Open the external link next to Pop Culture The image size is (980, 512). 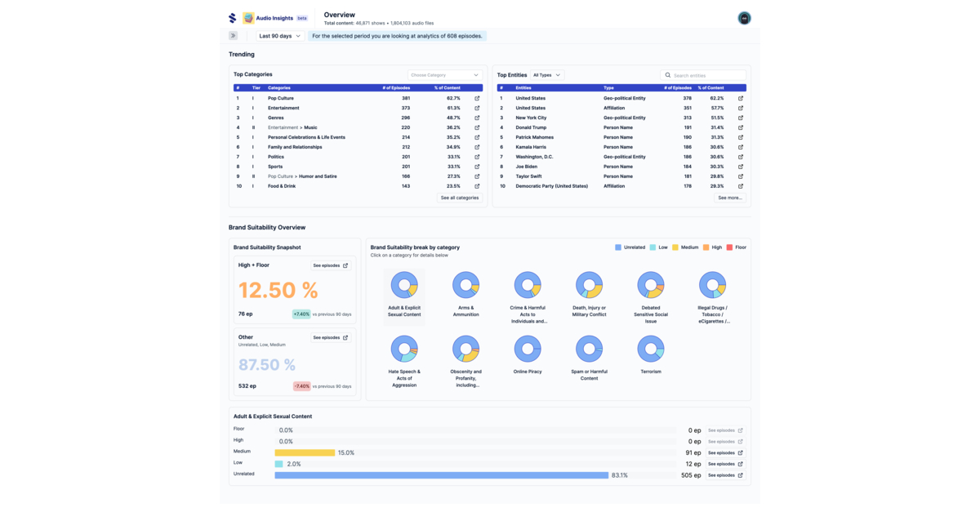click(476, 98)
